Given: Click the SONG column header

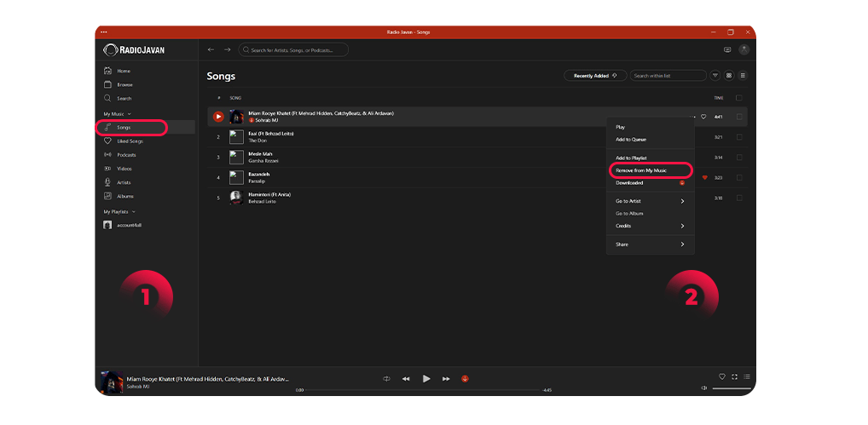Looking at the screenshot, I should click(235, 98).
